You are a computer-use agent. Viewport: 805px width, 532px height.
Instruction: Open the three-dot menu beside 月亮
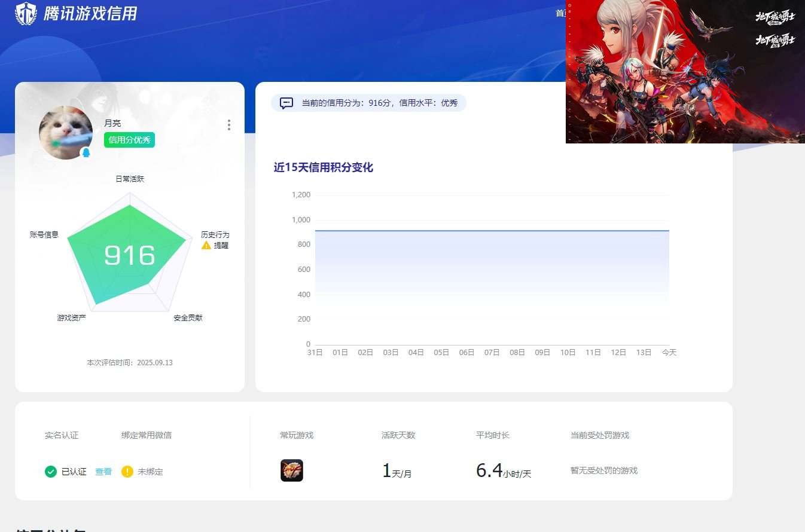tap(228, 125)
